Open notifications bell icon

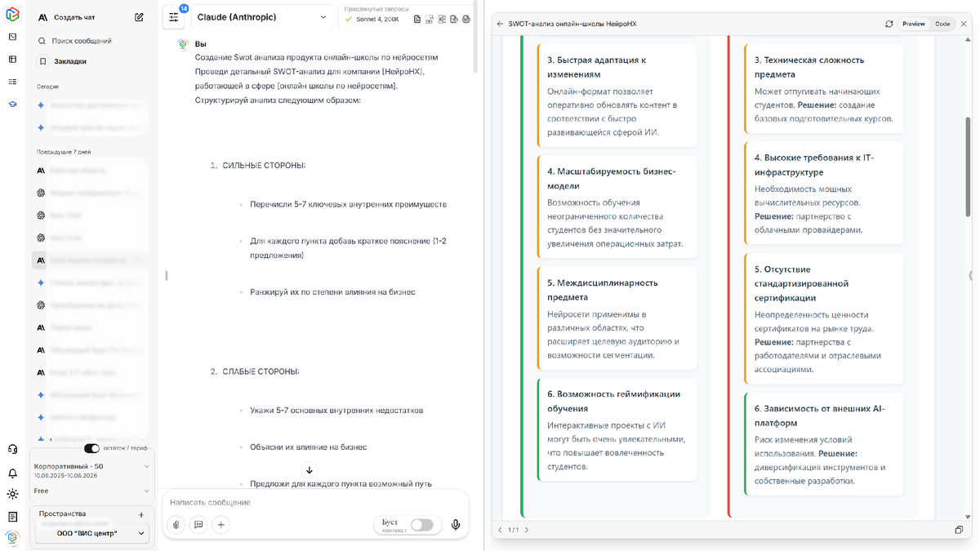(12, 473)
